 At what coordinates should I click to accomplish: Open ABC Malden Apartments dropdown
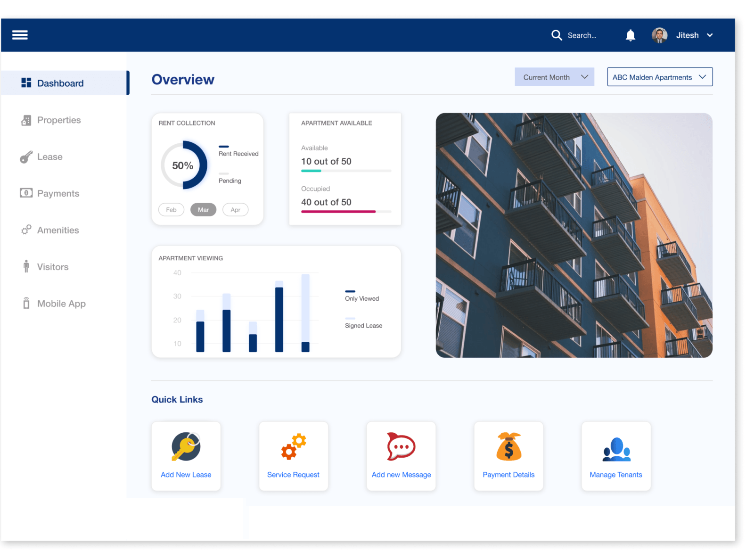tap(660, 77)
